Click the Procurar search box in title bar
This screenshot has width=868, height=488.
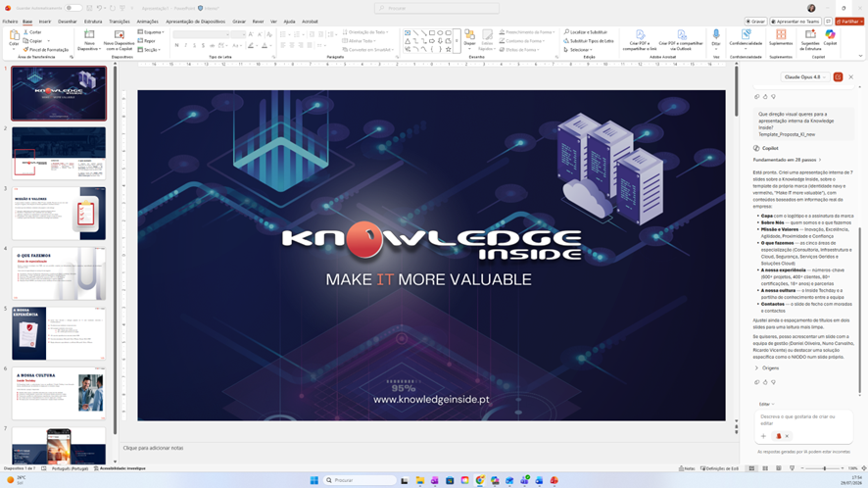(436, 8)
